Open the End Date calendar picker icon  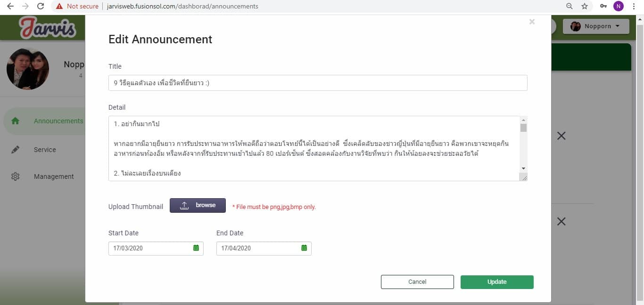(x=304, y=248)
